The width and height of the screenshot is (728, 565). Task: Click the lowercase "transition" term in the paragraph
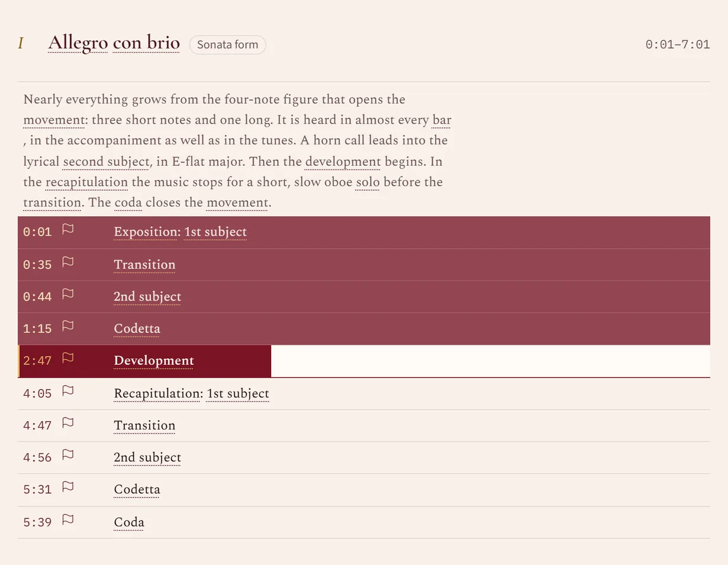(52, 203)
